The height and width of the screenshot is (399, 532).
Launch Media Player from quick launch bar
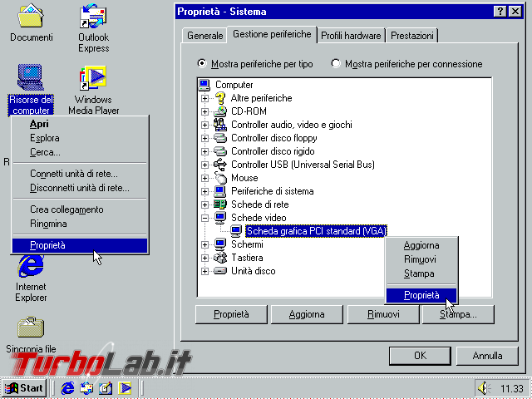point(125,388)
